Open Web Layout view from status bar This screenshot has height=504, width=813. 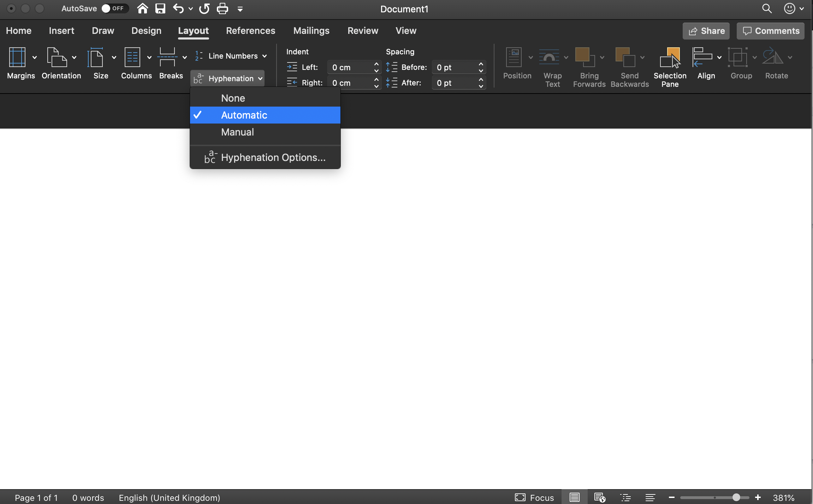(x=600, y=497)
